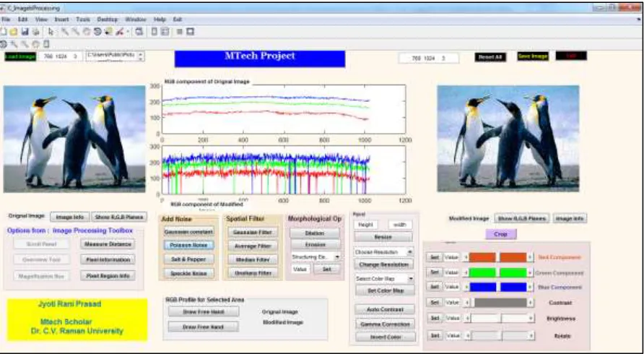Select the Brush data tool
The image size is (644, 354).
tap(120, 32)
